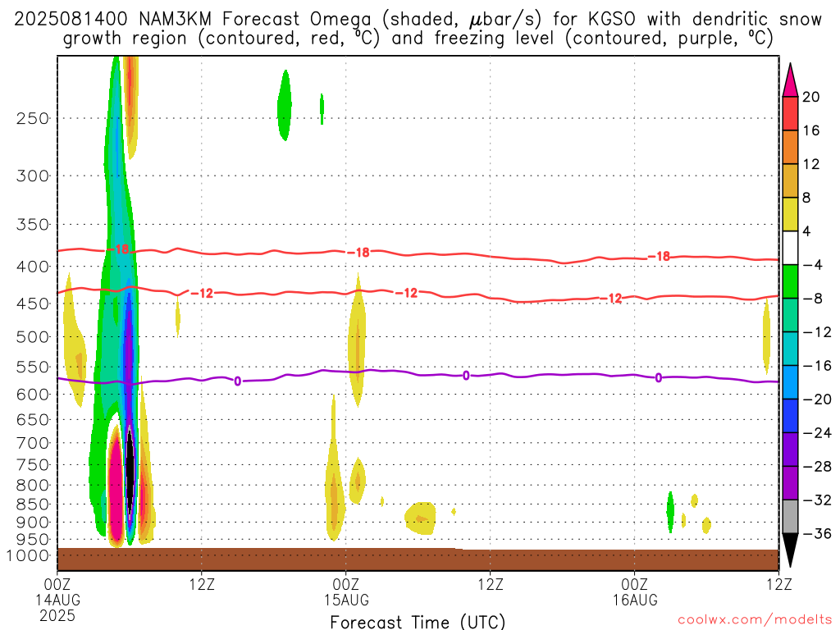Click the 850 pressure level label
The image size is (840, 630).
point(33,504)
